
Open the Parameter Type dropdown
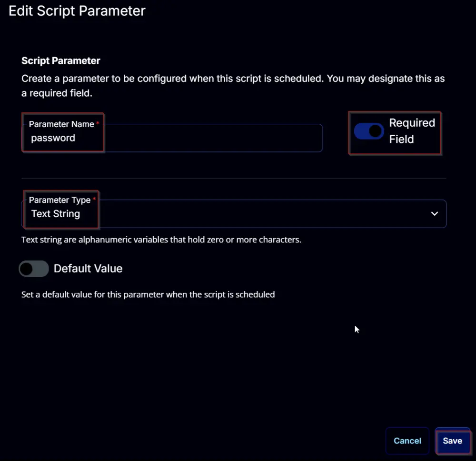pos(234,214)
